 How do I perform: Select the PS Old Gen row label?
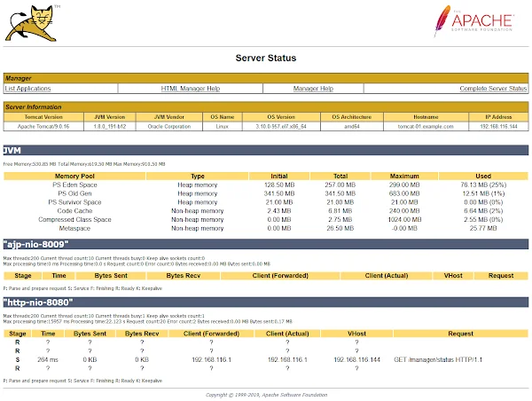74,193
